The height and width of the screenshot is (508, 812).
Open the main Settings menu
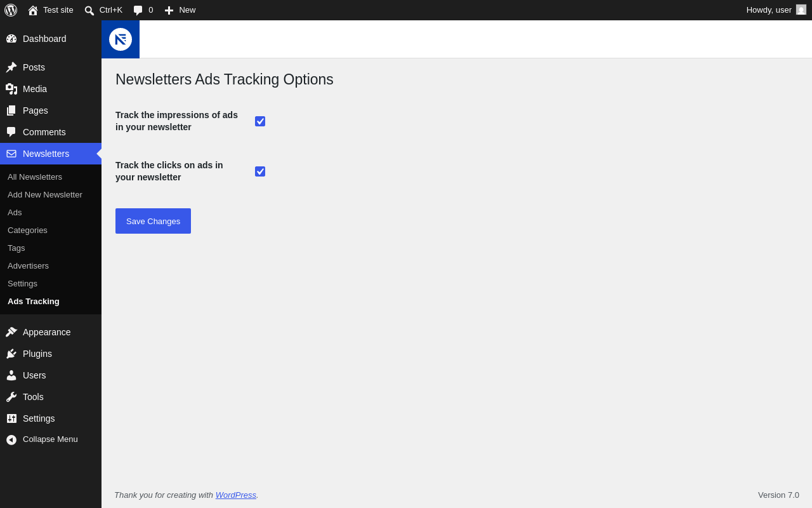click(x=51, y=418)
